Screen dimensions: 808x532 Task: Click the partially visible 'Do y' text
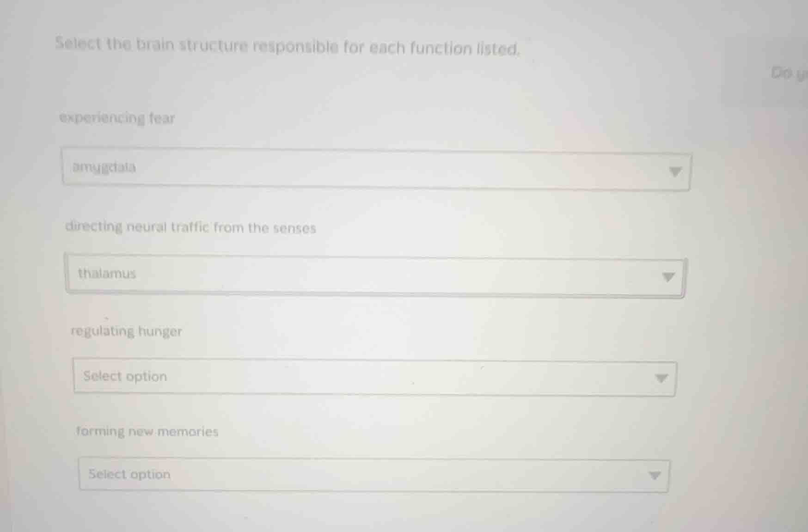[788, 73]
